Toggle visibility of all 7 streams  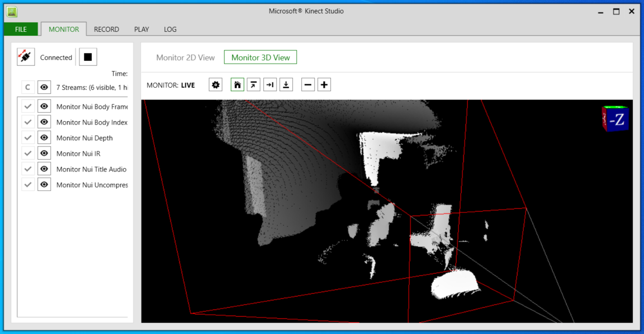(44, 87)
